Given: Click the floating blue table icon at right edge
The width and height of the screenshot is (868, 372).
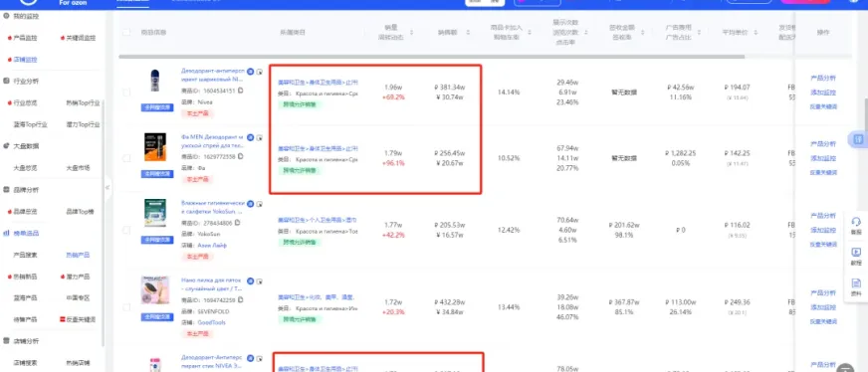Looking at the screenshot, I should 858,140.
